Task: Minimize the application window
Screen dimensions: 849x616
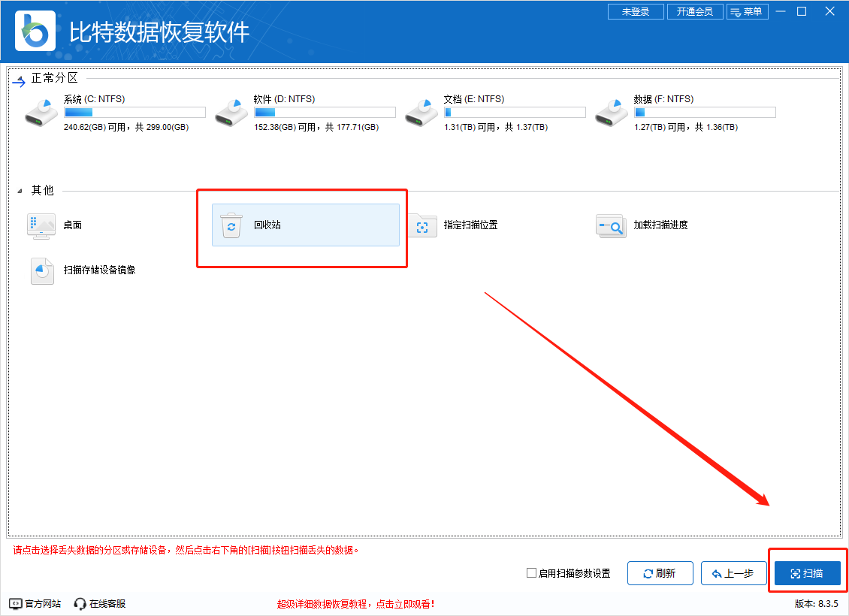Action: [781, 11]
